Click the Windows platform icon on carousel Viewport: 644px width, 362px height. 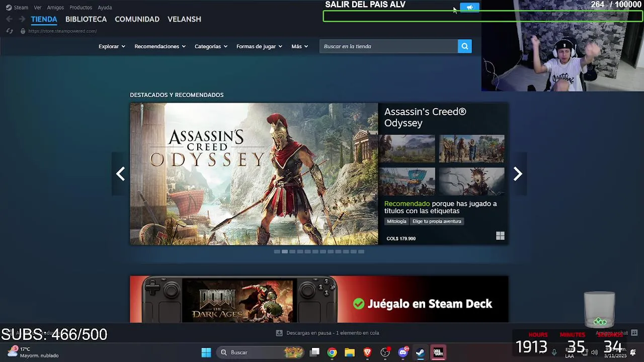pos(500,236)
